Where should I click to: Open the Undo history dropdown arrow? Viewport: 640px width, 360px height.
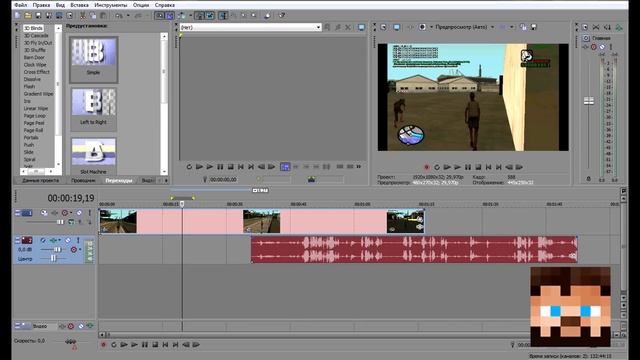[x=128, y=16]
